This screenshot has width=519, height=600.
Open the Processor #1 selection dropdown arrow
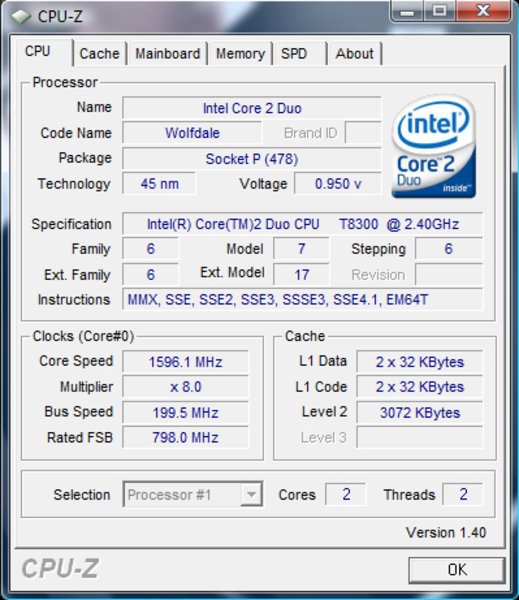pyautogui.click(x=251, y=494)
